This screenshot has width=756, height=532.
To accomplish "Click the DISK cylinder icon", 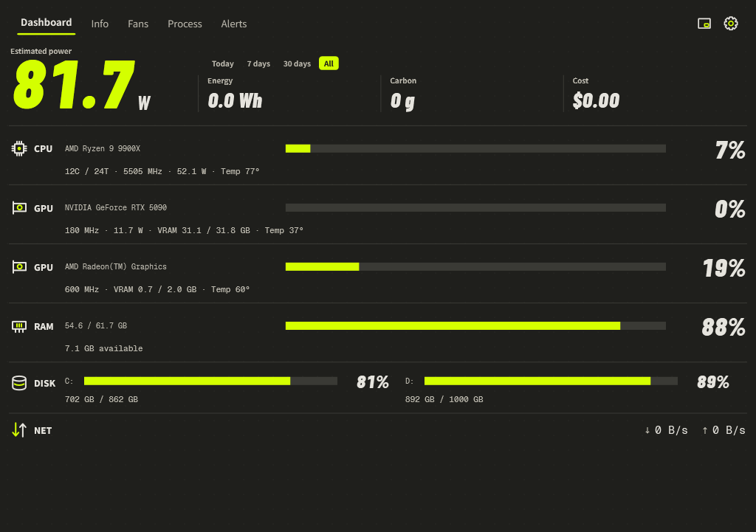I will pyautogui.click(x=19, y=383).
